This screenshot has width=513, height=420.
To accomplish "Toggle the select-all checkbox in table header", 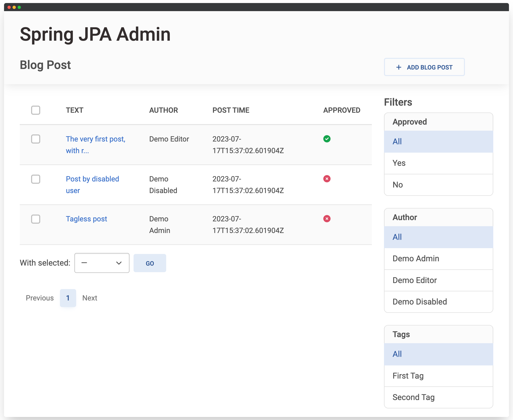I will click(36, 110).
